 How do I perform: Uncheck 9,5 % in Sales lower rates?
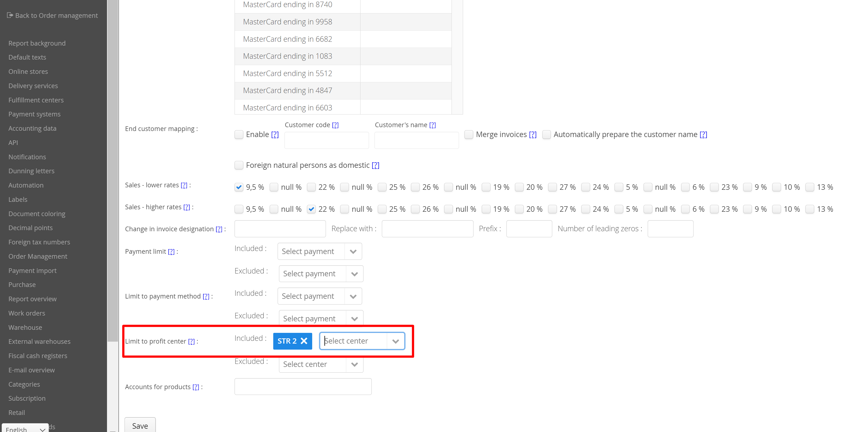[239, 187]
